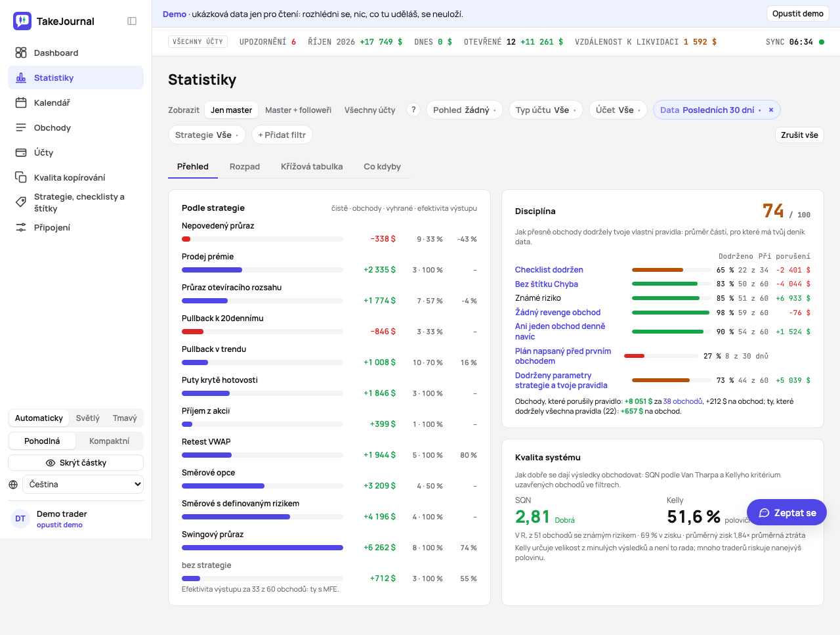Open Připojení via its sliders icon
The height and width of the screenshot is (635, 840).
click(x=21, y=227)
